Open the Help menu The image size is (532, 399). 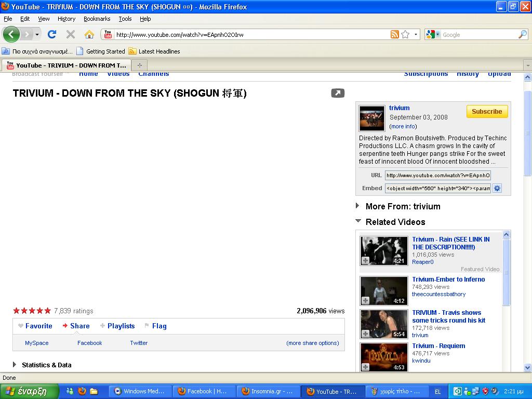[145, 19]
